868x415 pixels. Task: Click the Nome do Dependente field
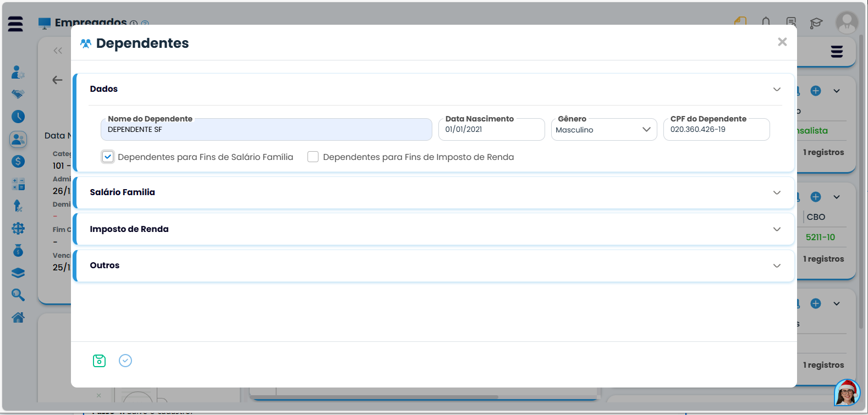pos(266,130)
